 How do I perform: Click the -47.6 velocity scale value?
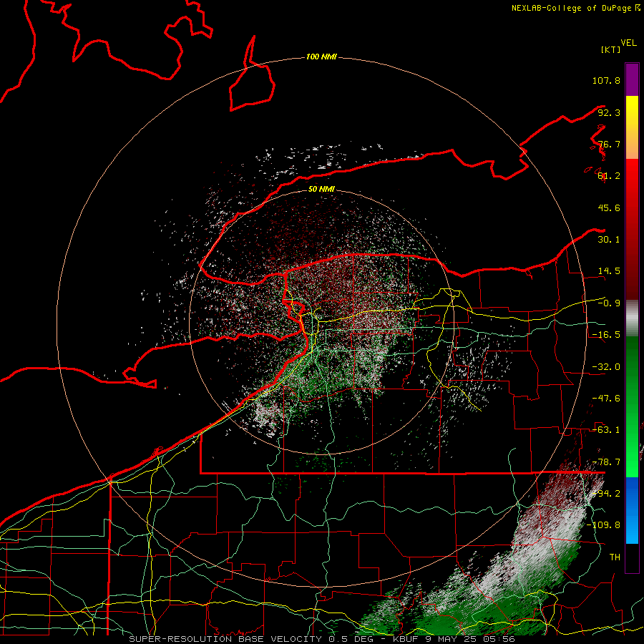(606, 399)
